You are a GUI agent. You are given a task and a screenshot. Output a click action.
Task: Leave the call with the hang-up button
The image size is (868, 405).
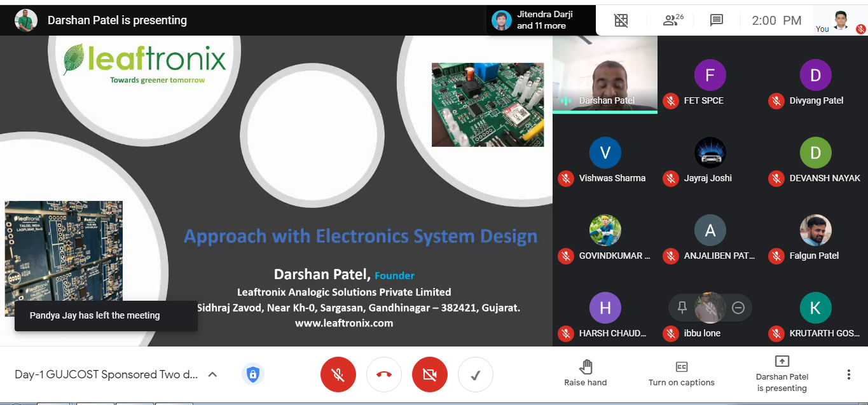(384, 374)
